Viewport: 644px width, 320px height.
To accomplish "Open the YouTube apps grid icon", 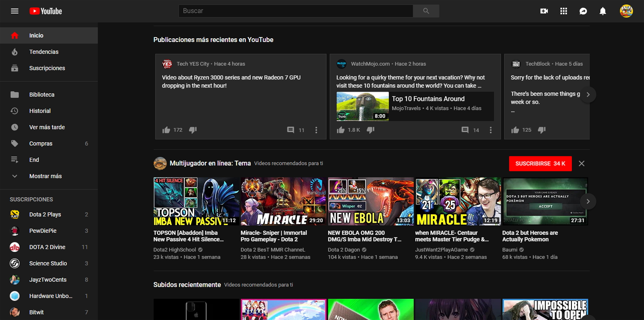I will coord(563,11).
